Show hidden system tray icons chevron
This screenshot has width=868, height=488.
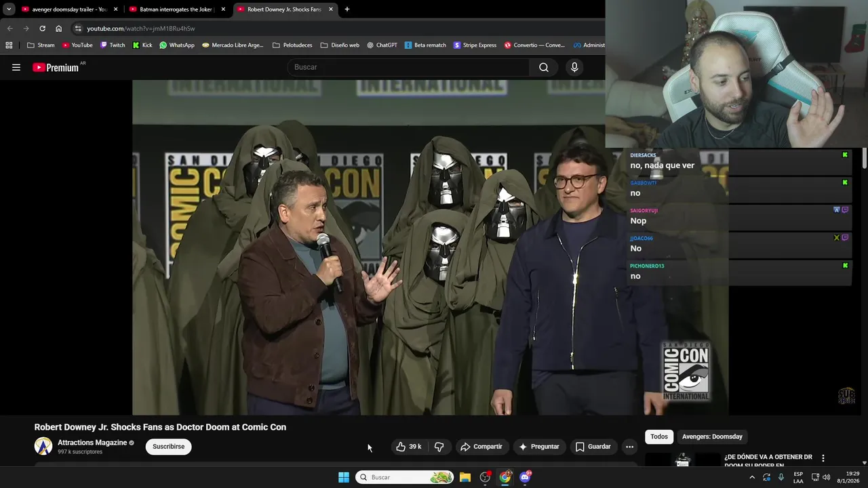click(x=751, y=477)
